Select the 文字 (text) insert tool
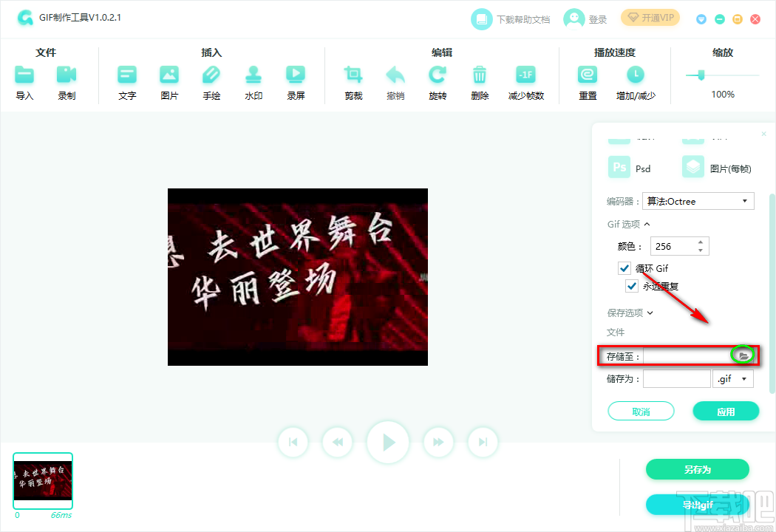Screen dimensions: 776x532 (x=126, y=76)
